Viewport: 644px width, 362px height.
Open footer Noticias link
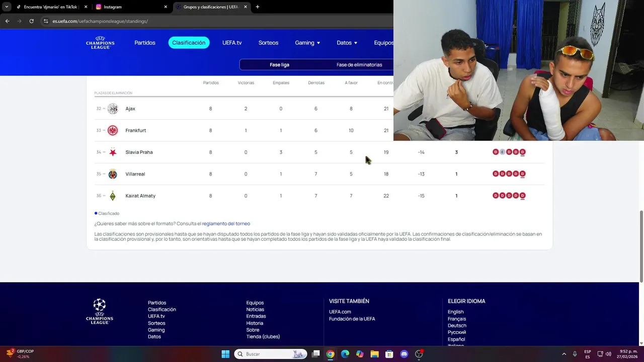click(255, 309)
